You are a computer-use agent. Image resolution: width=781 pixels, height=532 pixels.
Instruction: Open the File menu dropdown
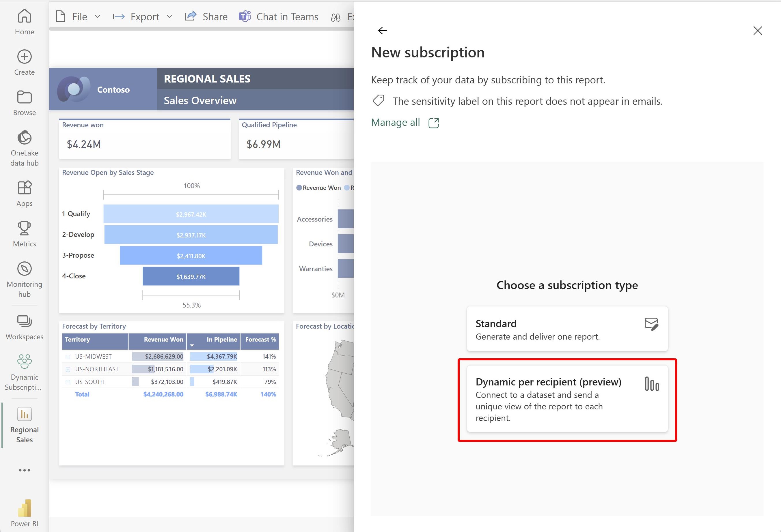98,16
